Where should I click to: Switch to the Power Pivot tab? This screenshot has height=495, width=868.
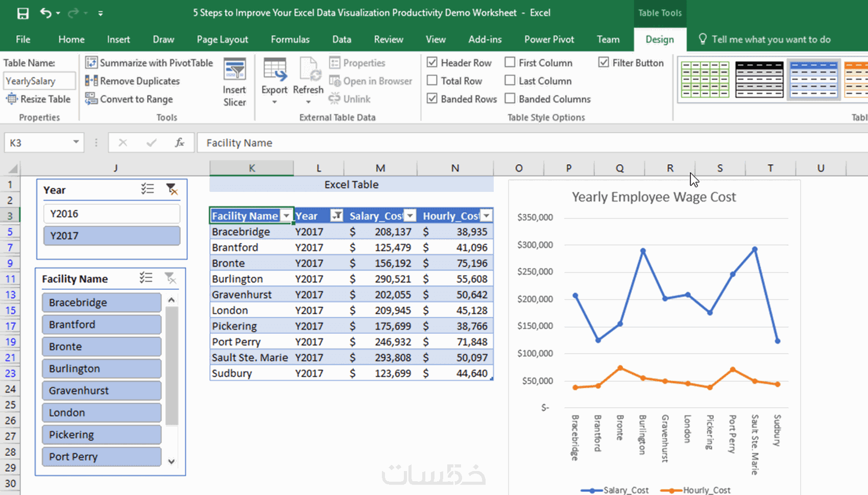point(549,39)
